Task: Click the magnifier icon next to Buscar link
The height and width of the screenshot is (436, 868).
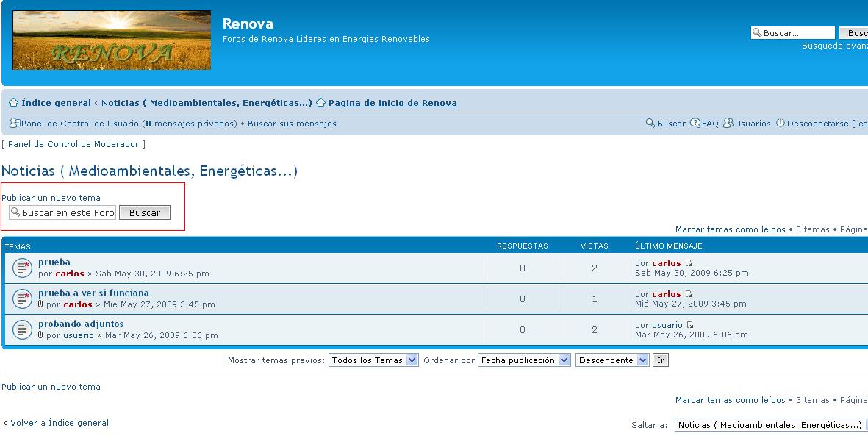Action: 650,123
